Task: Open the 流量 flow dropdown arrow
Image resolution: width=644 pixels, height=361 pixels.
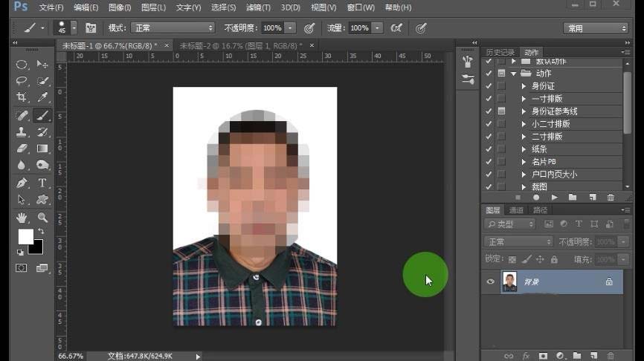Action: tap(377, 28)
